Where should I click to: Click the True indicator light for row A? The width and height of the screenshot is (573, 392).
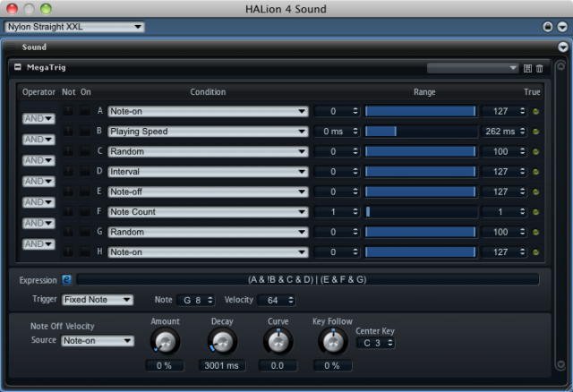(536, 112)
